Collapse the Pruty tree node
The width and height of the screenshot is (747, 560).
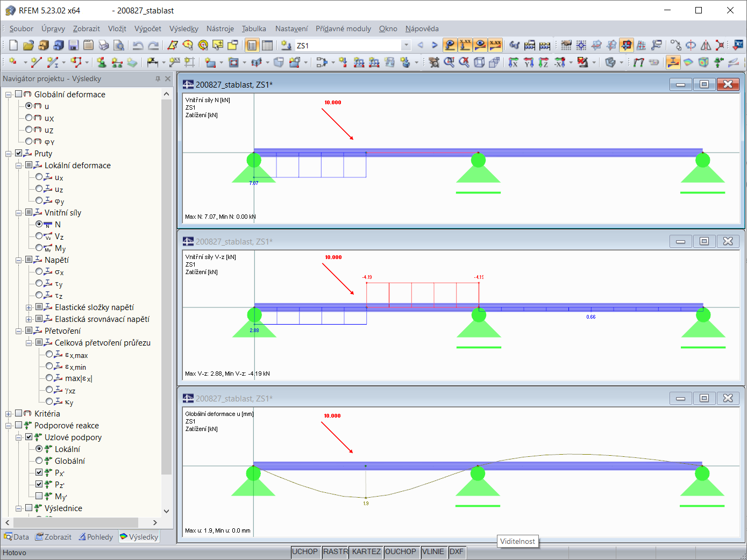coord(9,154)
